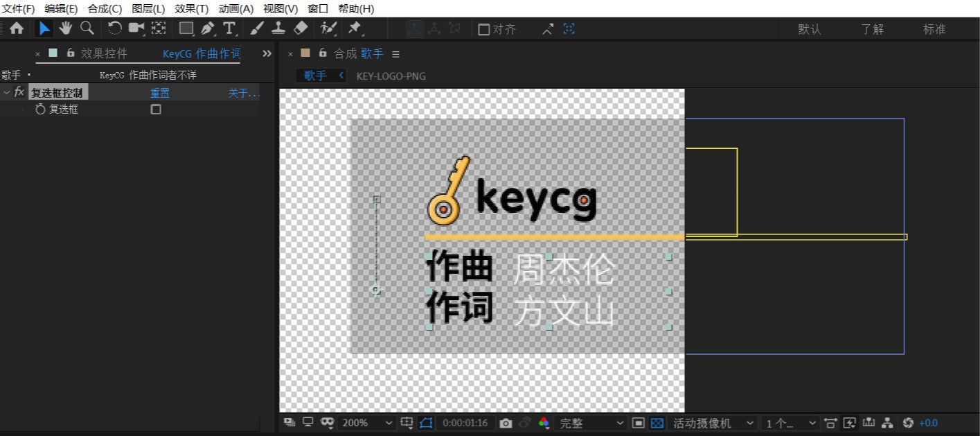980x436 pixels.
Task: Select the Camera tool
Action: point(136,28)
